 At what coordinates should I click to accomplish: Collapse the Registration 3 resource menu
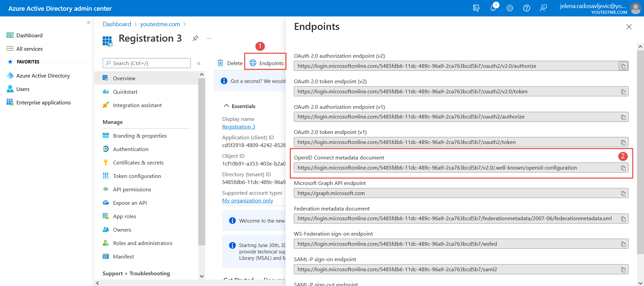point(199,63)
